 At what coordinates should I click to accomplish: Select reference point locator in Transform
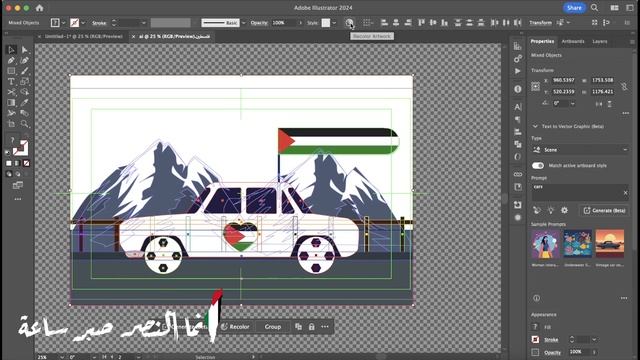535,86
